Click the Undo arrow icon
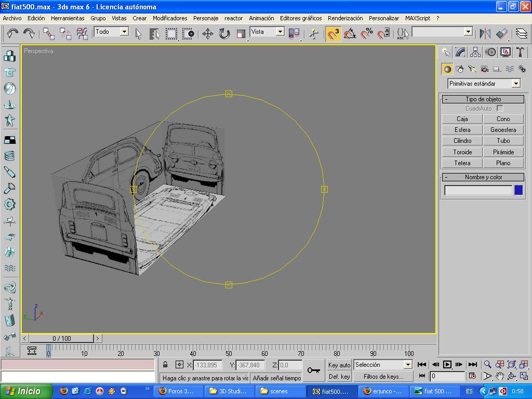 click(12, 34)
